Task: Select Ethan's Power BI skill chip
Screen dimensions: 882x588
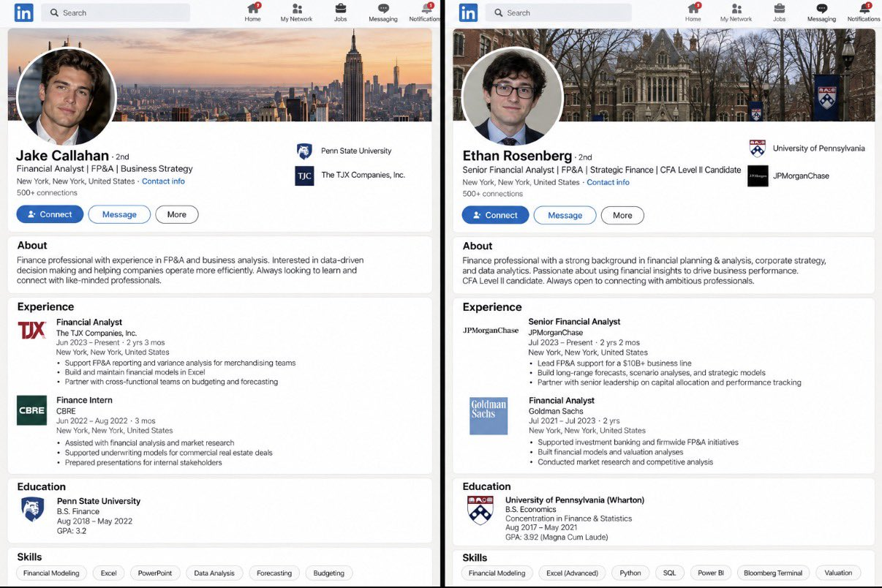Action: [710, 573]
